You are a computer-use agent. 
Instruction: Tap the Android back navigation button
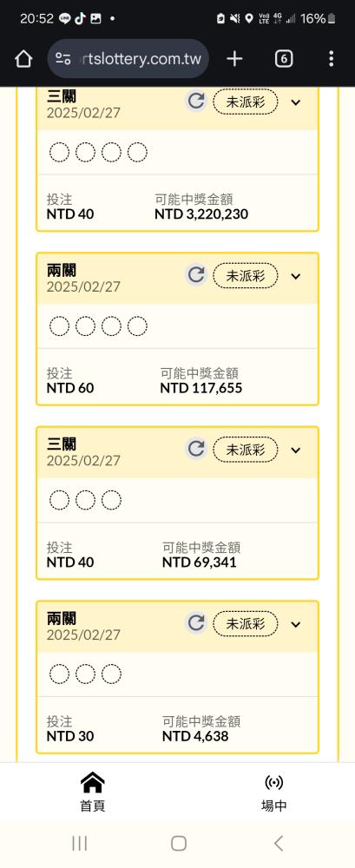279,843
